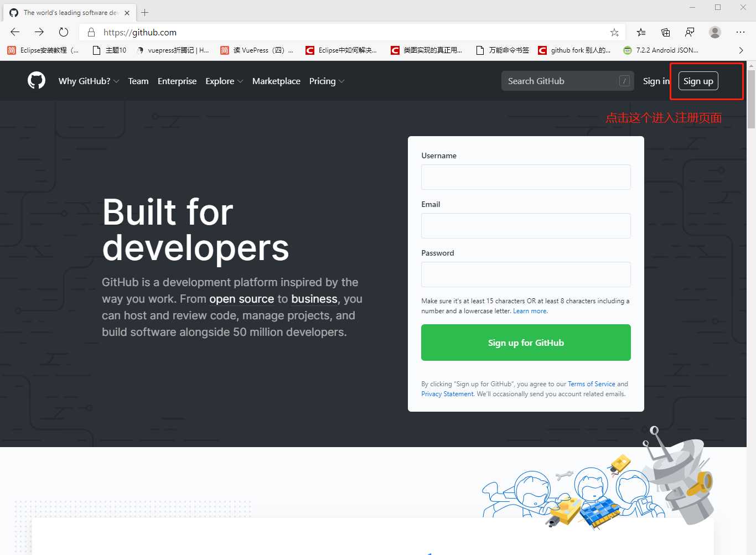Click the Search GitHub field
The width and height of the screenshot is (756, 555).
pos(567,81)
